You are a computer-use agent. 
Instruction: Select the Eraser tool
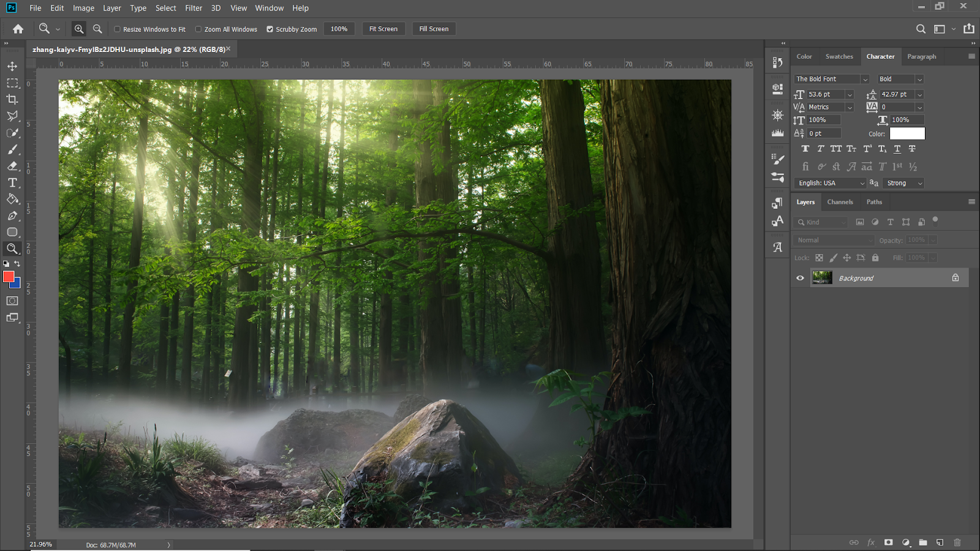[12, 166]
